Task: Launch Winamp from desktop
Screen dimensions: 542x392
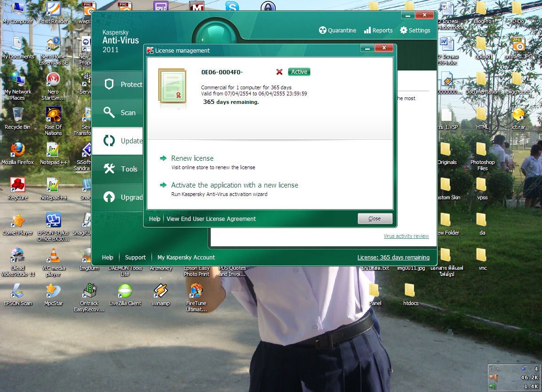Action: click(x=161, y=295)
